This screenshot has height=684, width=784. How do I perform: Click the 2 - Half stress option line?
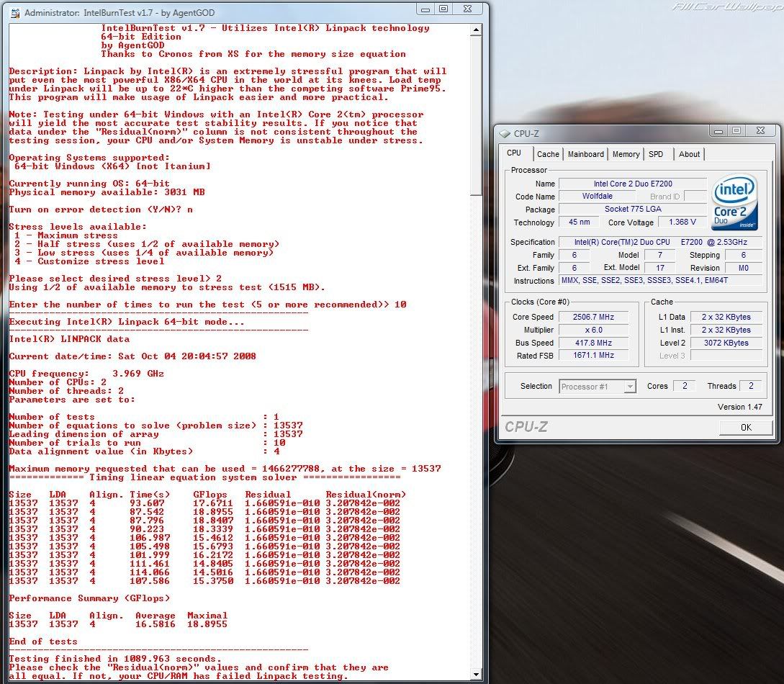click(x=147, y=244)
